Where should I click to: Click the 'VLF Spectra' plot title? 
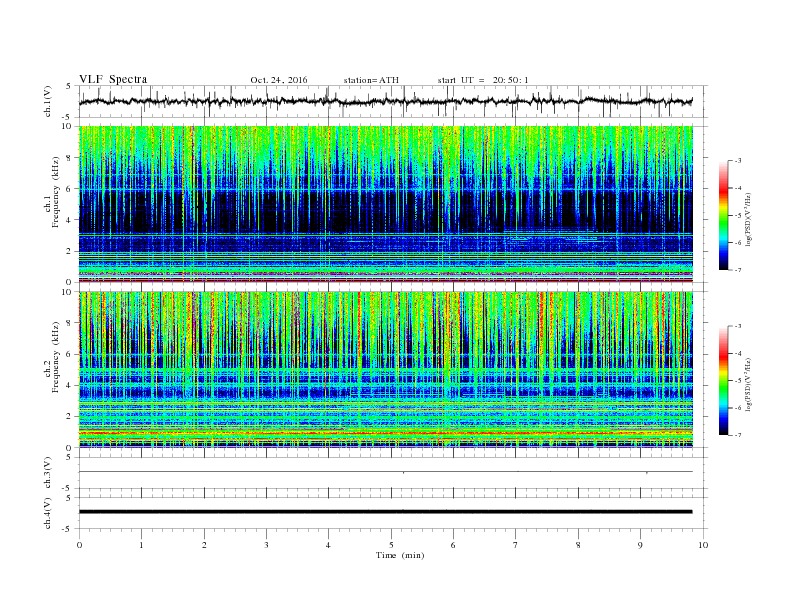pos(113,79)
